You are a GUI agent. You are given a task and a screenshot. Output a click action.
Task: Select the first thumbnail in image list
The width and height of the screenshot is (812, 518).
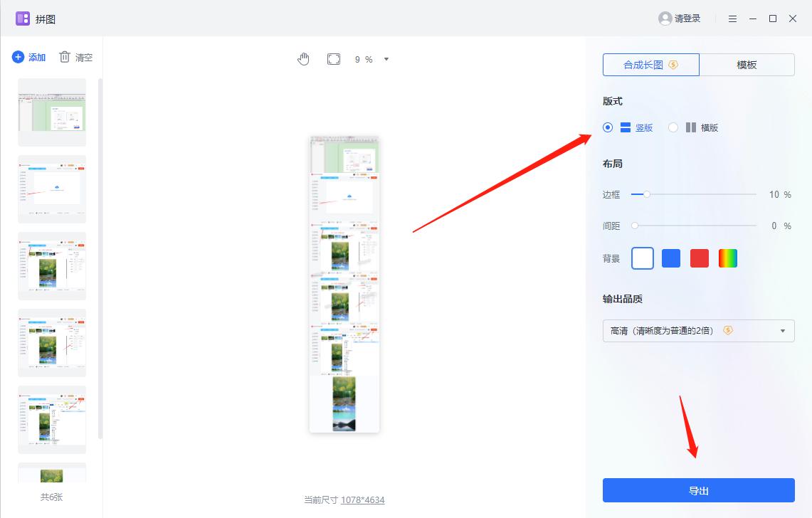(x=52, y=112)
